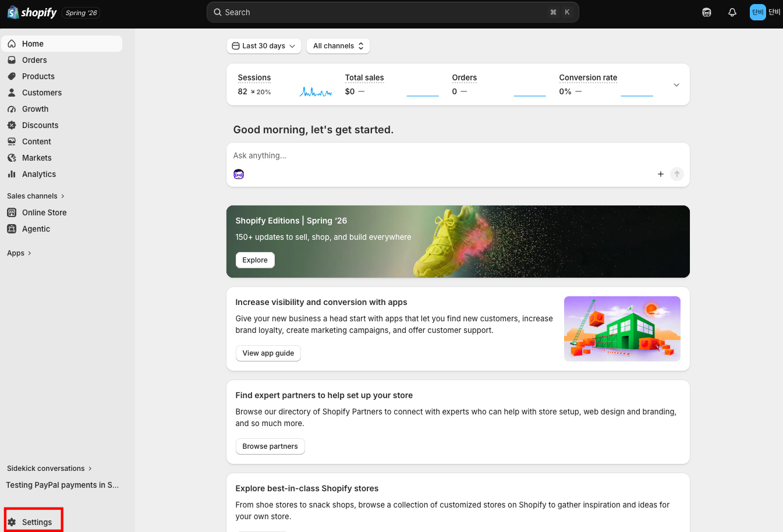Click the Sessions sparkline chart
Screen dimensions: 783x532
316,91
